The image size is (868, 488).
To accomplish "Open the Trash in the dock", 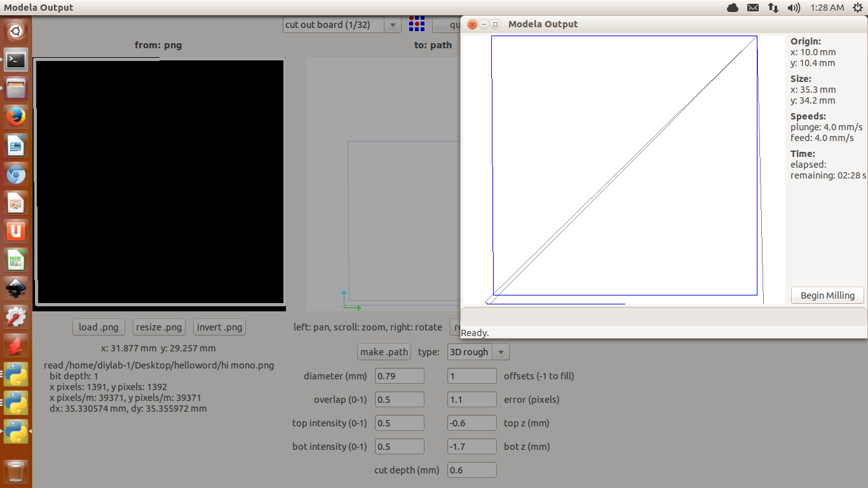I will (x=16, y=471).
